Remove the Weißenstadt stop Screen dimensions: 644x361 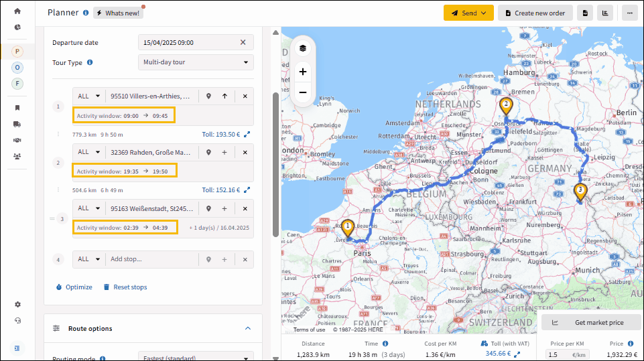245,209
